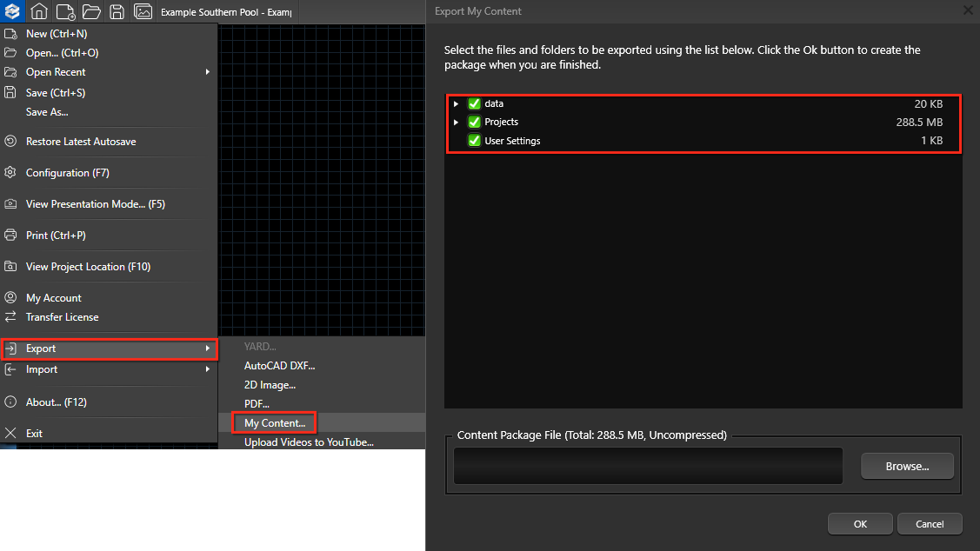Select My Content from the Export submenu

click(273, 422)
